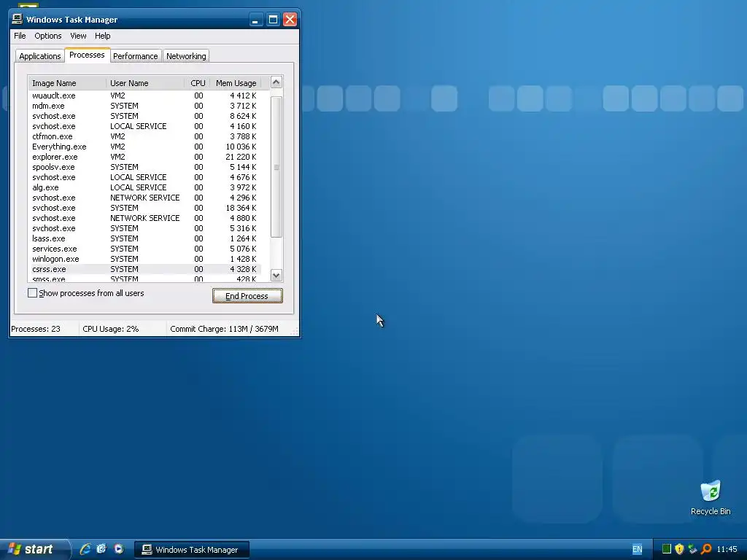Screen dimensions: 747x560
Task: Select svchost.exe using 18 364 K memory
Action: tap(145, 208)
